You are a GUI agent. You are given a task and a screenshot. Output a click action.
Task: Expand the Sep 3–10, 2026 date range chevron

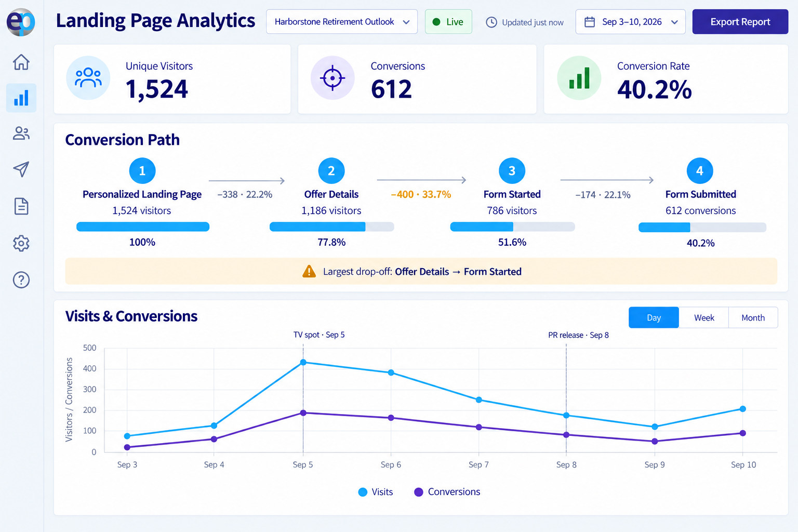click(675, 22)
